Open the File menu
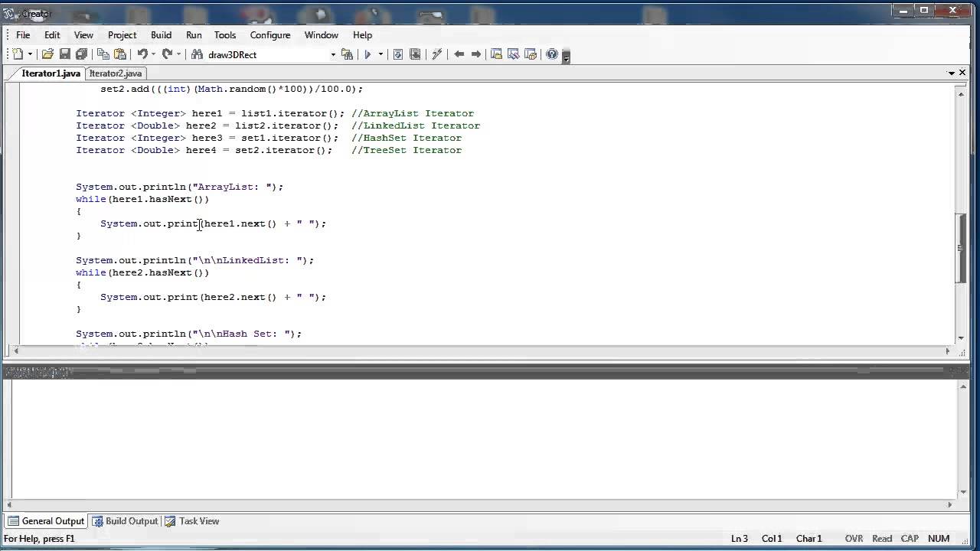The height and width of the screenshot is (551, 980). (x=23, y=34)
